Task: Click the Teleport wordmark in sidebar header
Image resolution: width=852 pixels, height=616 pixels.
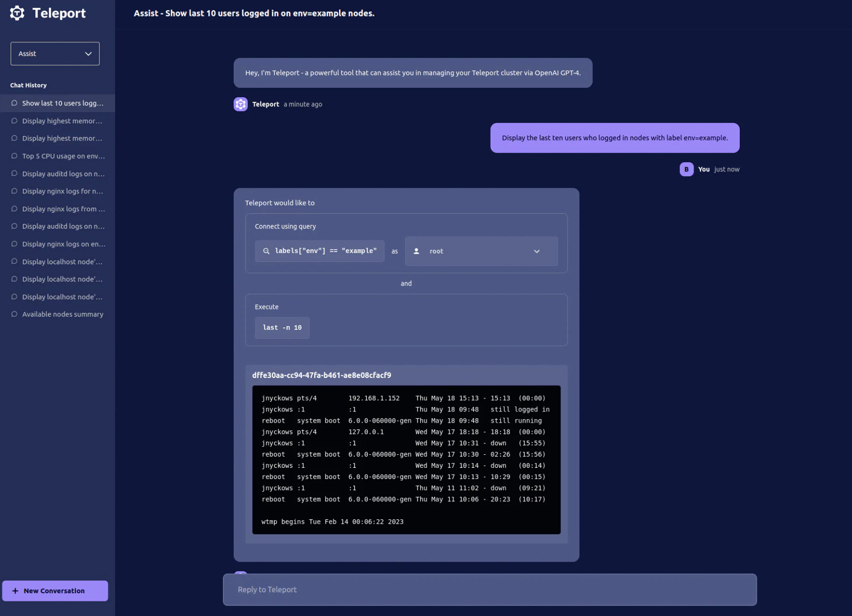Action: pos(59,13)
